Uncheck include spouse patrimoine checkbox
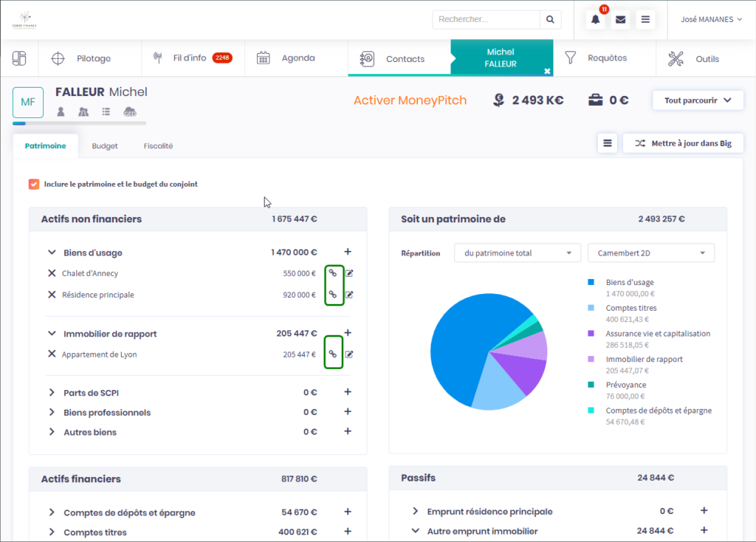The width and height of the screenshot is (756, 542). click(34, 184)
